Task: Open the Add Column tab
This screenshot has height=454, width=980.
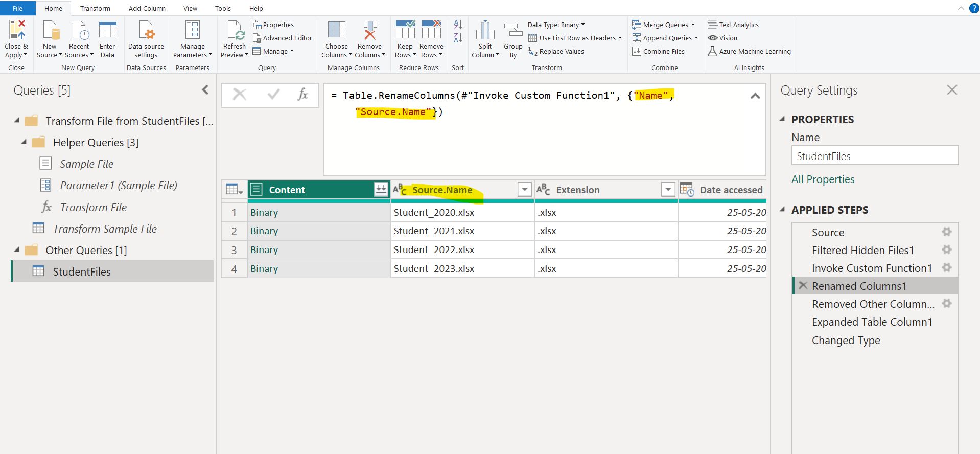Action: (x=147, y=8)
